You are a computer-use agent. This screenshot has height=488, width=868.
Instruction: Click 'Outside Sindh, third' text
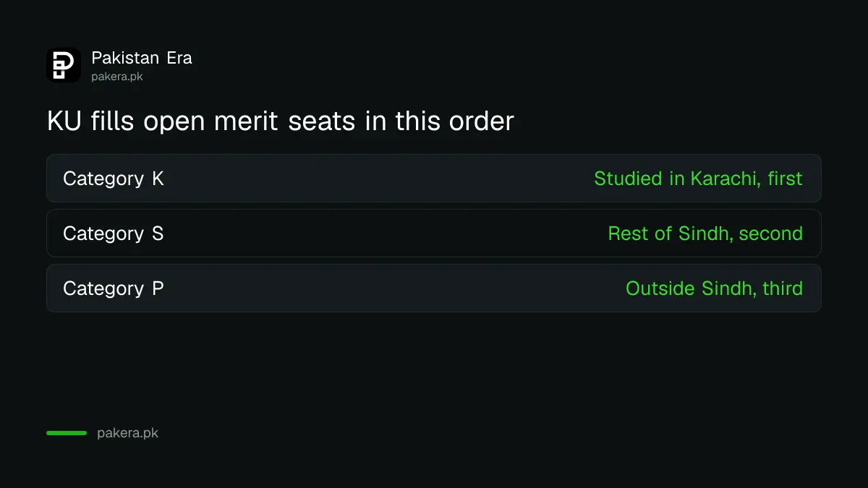click(x=714, y=288)
